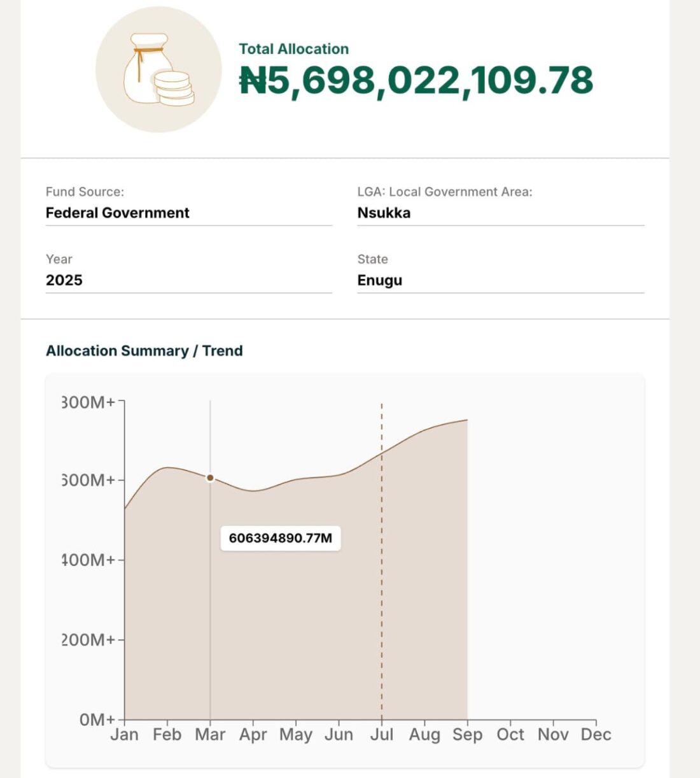Select Oct on the chart axis
Image resolution: width=700 pixels, height=778 pixels.
point(510,735)
